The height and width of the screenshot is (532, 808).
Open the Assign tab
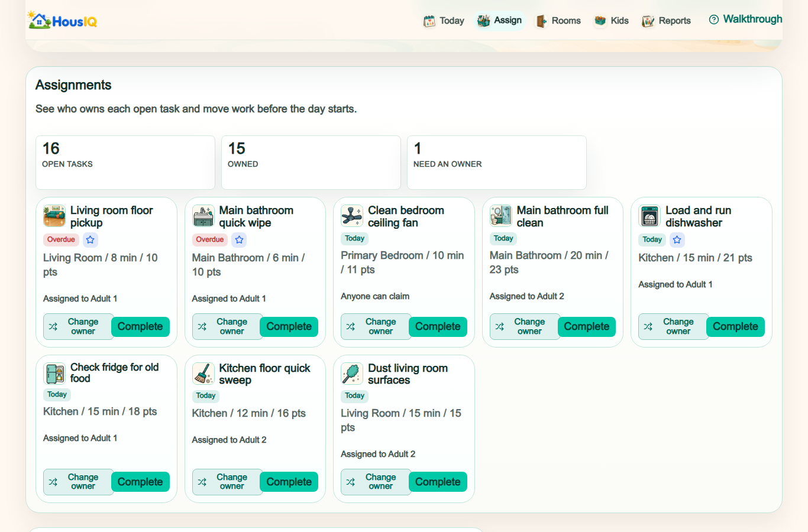[x=500, y=21]
